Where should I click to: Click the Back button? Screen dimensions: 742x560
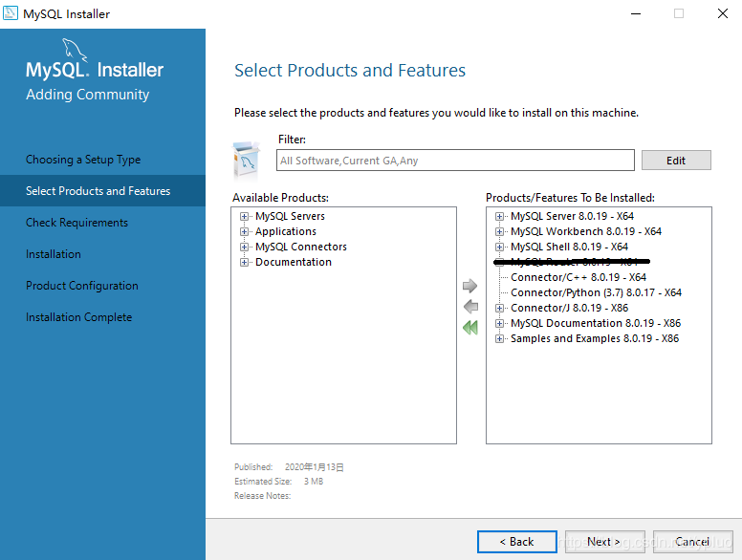point(516,542)
